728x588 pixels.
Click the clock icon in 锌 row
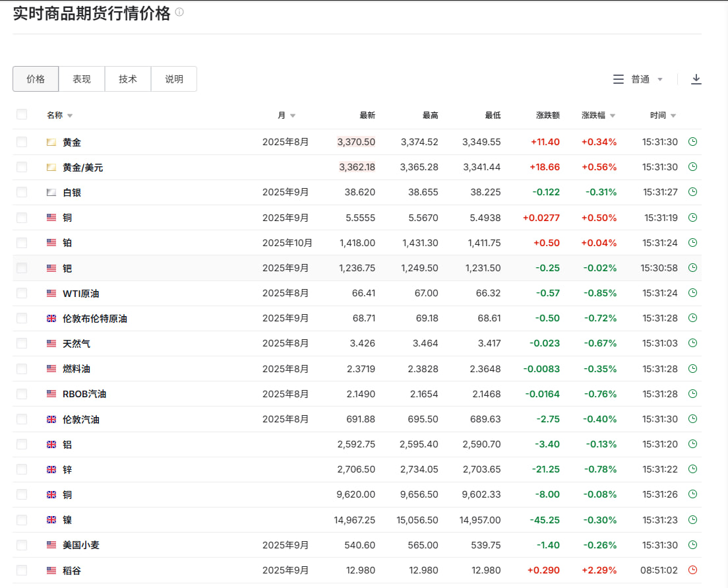click(x=692, y=469)
